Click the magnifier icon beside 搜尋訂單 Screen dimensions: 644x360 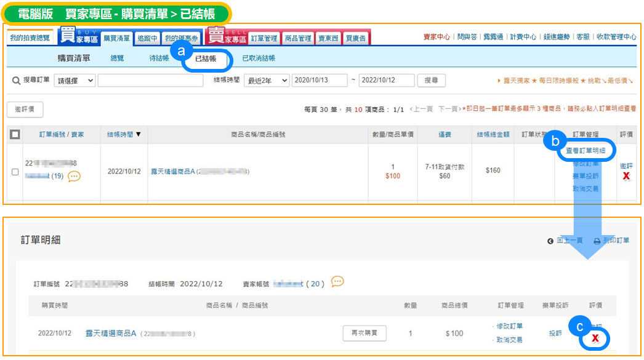click(17, 81)
